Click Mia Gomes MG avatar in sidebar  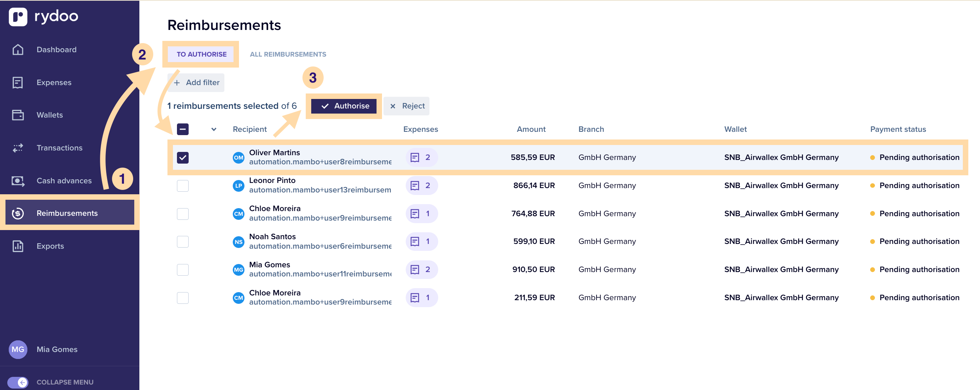pyautogui.click(x=18, y=349)
